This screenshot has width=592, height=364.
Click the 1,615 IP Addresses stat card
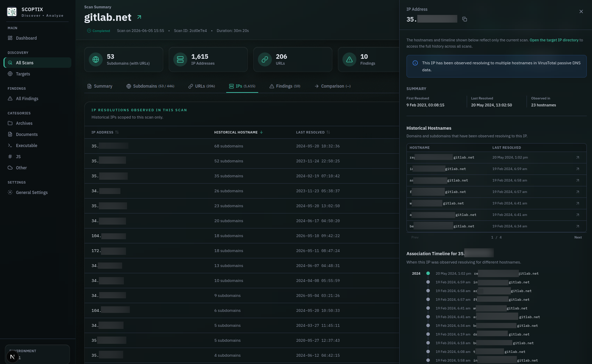[x=208, y=59]
